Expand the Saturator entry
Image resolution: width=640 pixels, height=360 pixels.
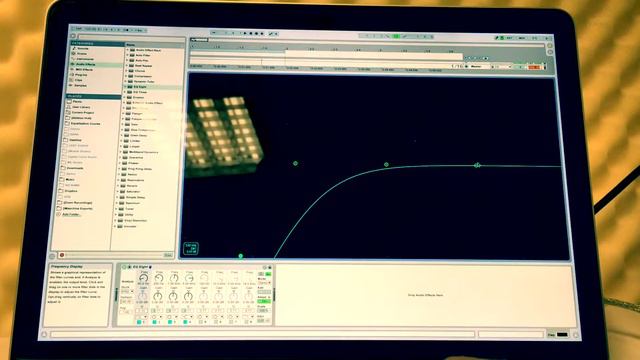click(x=118, y=191)
